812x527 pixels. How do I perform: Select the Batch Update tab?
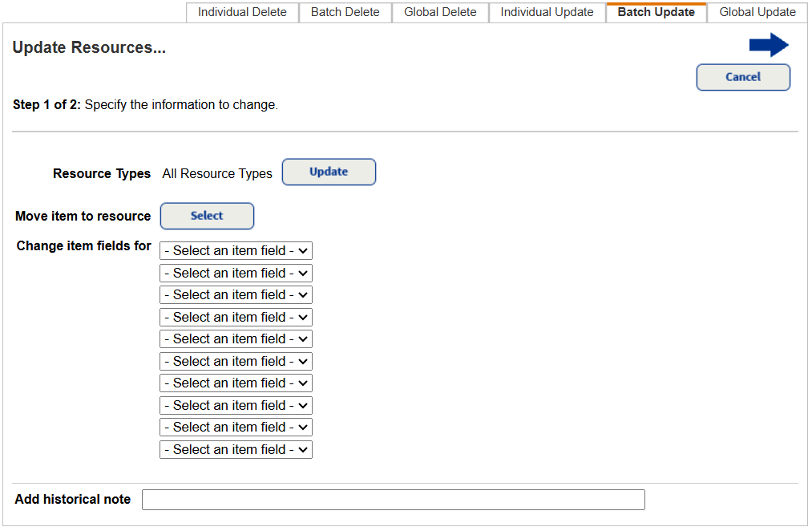pos(656,12)
